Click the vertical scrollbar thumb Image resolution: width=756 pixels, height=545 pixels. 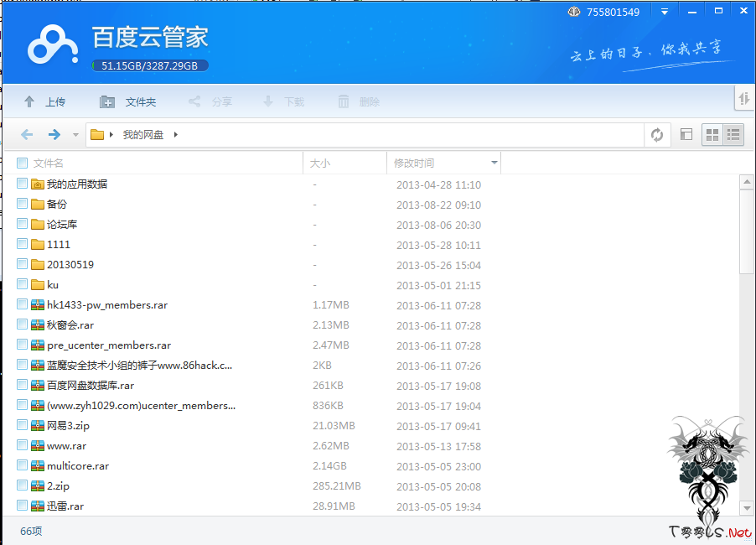tap(747, 232)
